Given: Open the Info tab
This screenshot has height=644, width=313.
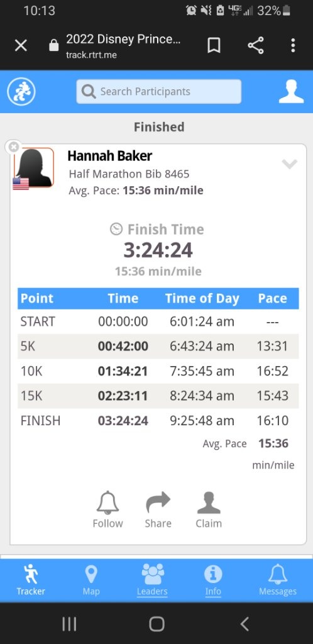Looking at the screenshot, I should (213, 580).
